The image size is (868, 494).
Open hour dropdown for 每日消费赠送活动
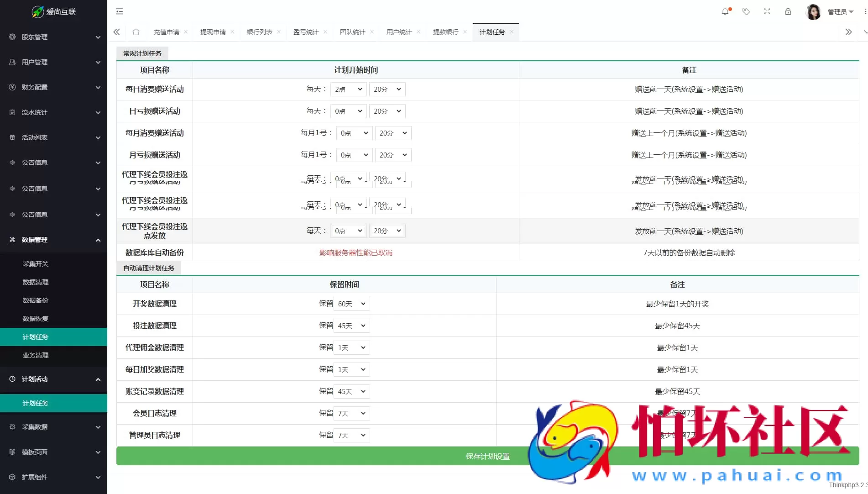(348, 89)
